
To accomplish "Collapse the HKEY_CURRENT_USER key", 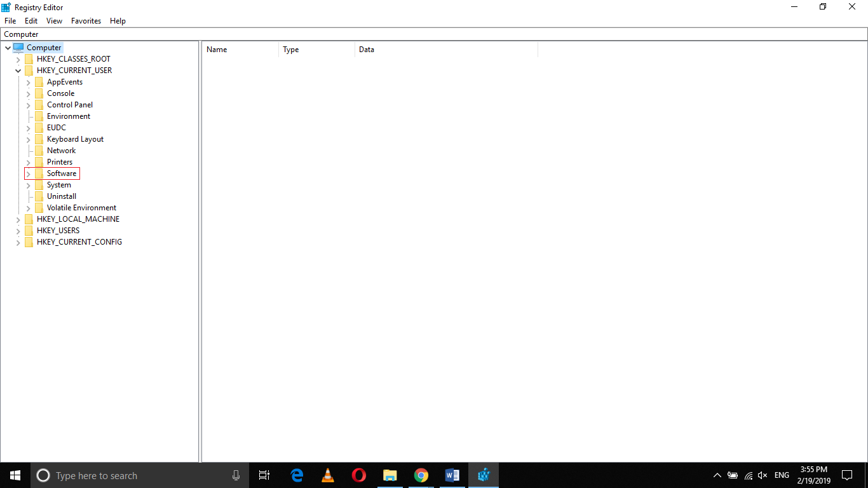I will pyautogui.click(x=18, y=71).
